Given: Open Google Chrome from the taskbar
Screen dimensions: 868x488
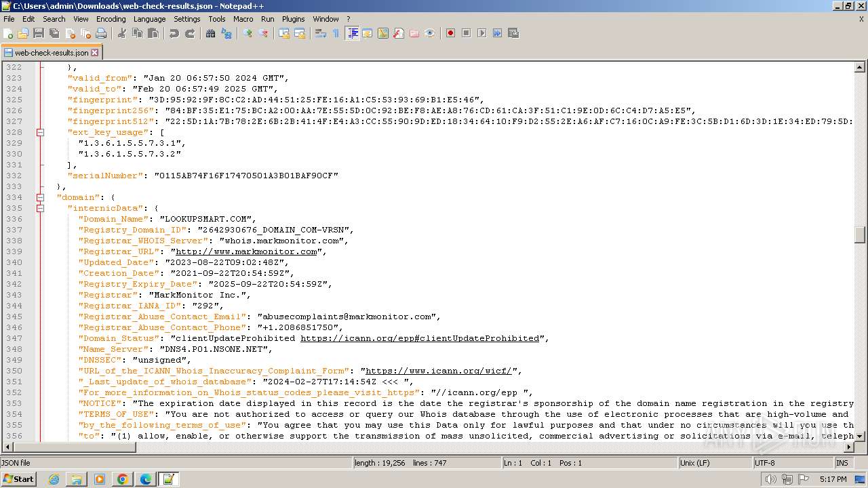Looking at the screenshot, I should [123, 479].
